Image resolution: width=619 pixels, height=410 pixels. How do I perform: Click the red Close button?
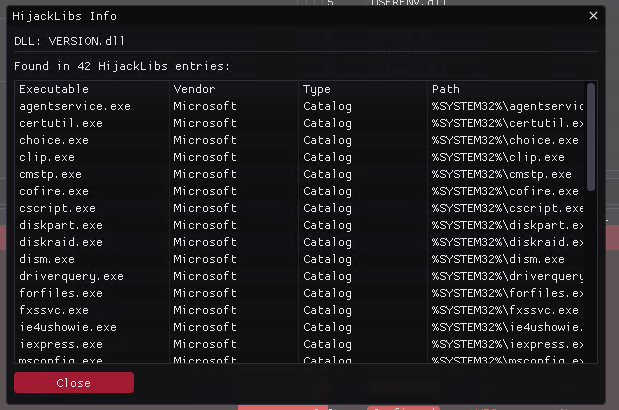pos(74,382)
